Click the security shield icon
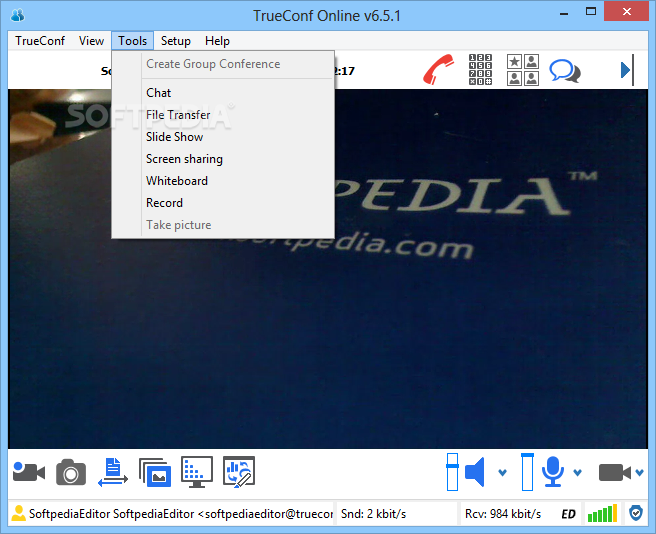This screenshot has height=534, width=656. (x=636, y=513)
